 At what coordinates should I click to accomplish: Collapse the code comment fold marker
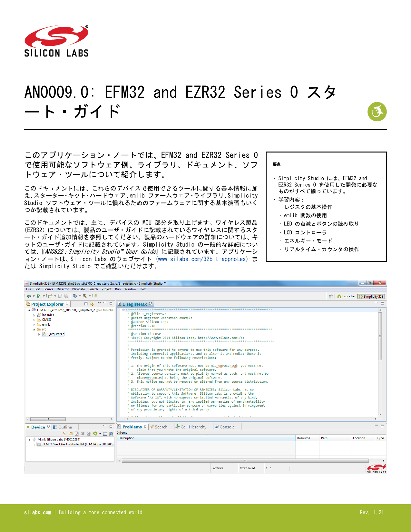(123, 310)
